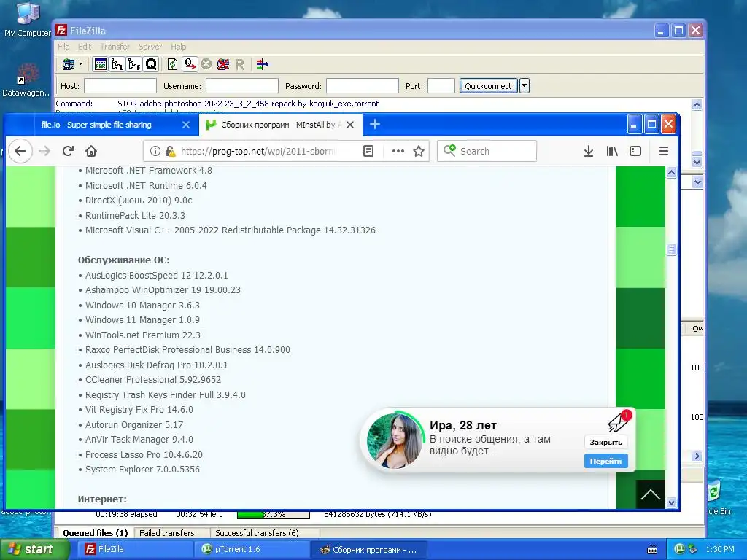747x560 pixels.
Task: Open FileZilla Site Manager icon
Action: [69, 64]
